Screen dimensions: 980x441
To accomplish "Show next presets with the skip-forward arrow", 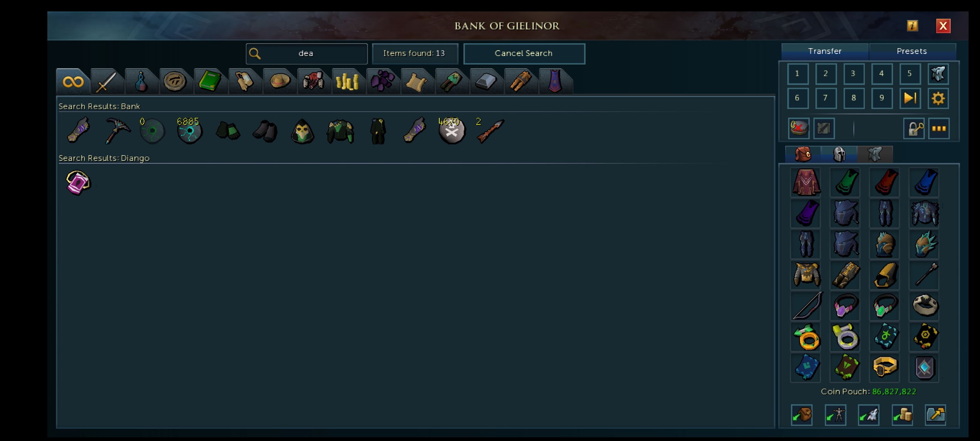I will click(x=910, y=98).
